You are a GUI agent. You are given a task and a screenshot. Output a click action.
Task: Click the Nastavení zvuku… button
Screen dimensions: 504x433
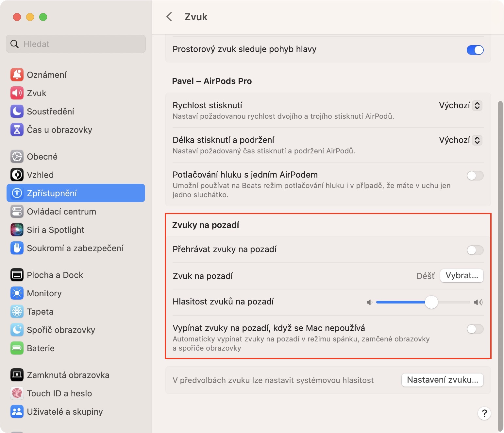(x=442, y=380)
